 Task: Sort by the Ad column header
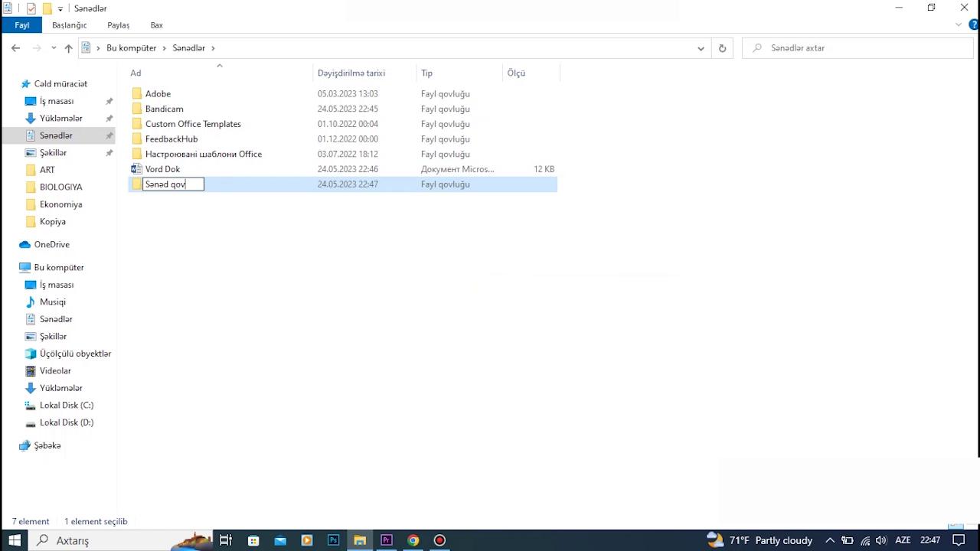pyautogui.click(x=220, y=73)
